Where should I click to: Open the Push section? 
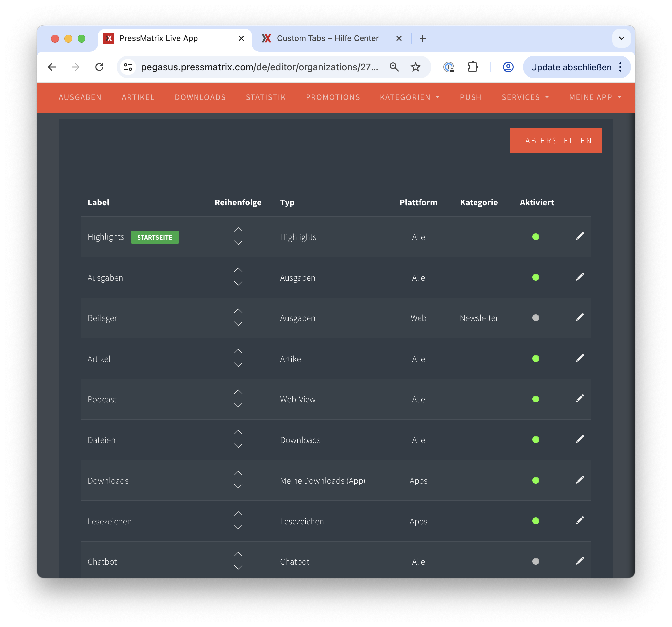[x=470, y=97]
